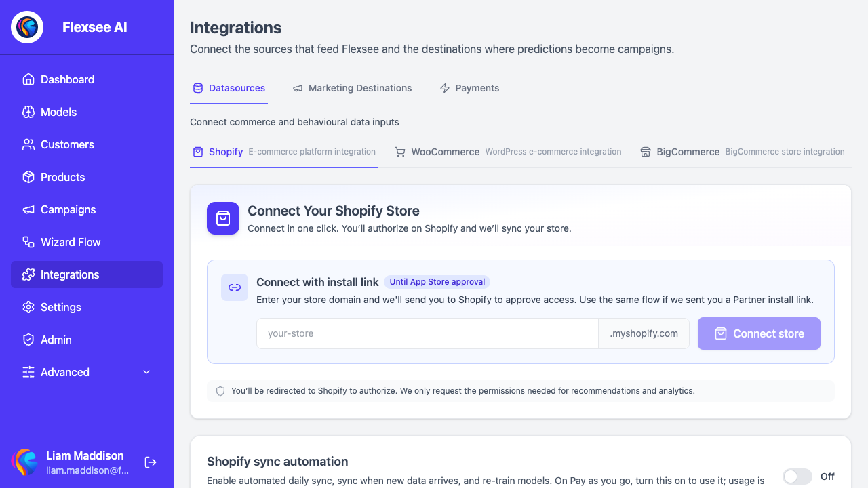Screen dimensions: 868x488
Task: Switch to the Payments tab
Action: coord(469,88)
